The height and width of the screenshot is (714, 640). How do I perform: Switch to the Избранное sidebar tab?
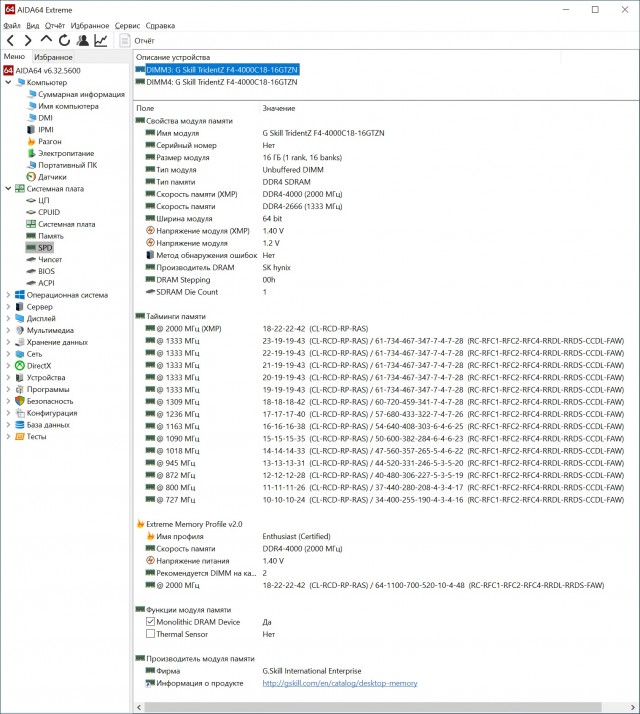(x=53, y=57)
